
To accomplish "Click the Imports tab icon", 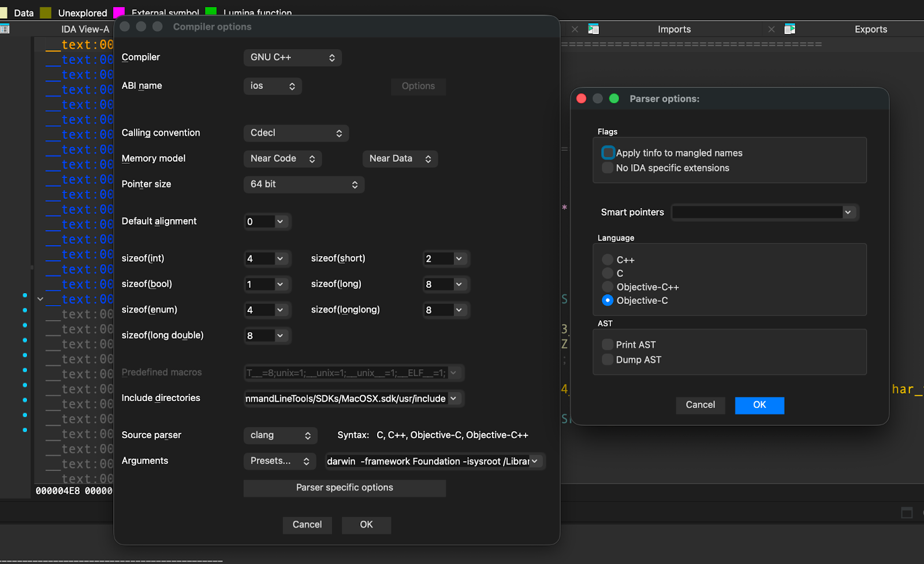I will point(593,29).
